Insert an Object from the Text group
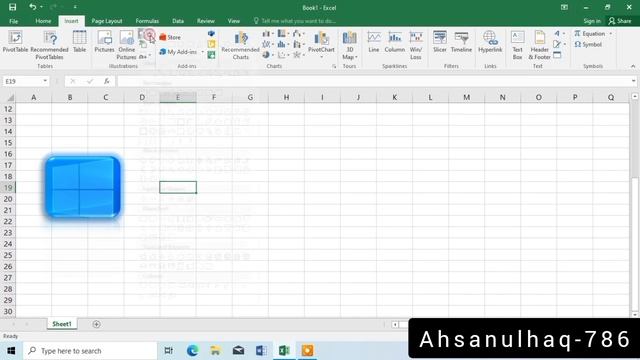The width and height of the screenshot is (640, 360). (x=558, y=55)
